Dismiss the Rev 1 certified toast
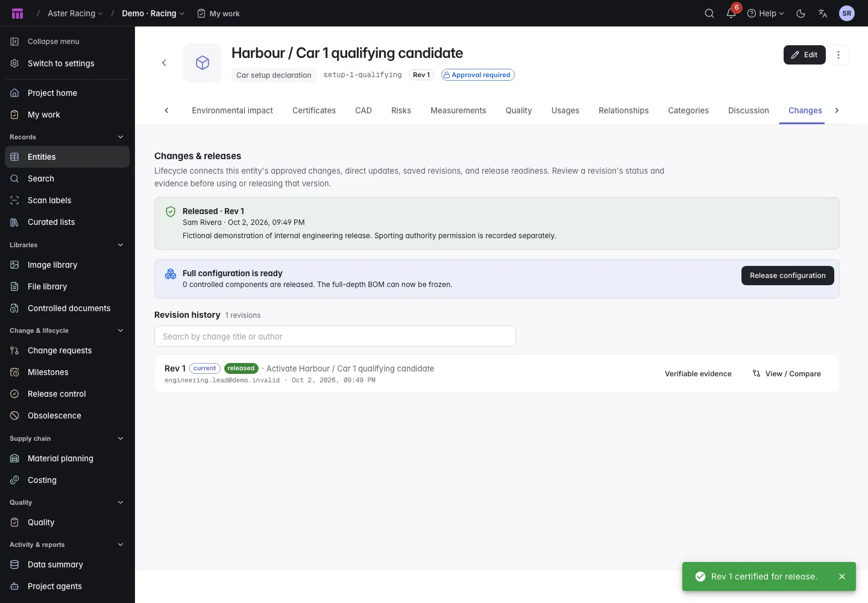The image size is (868, 603). tap(842, 576)
